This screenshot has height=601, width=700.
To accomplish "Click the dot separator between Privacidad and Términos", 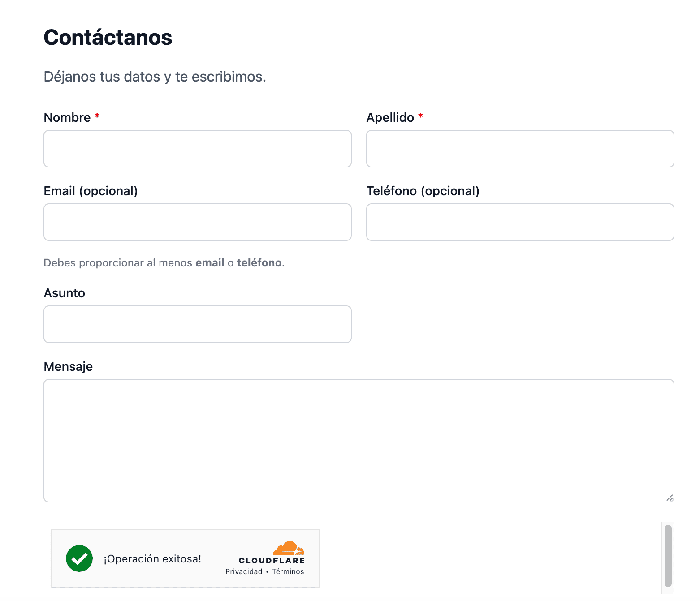I will pos(267,571).
